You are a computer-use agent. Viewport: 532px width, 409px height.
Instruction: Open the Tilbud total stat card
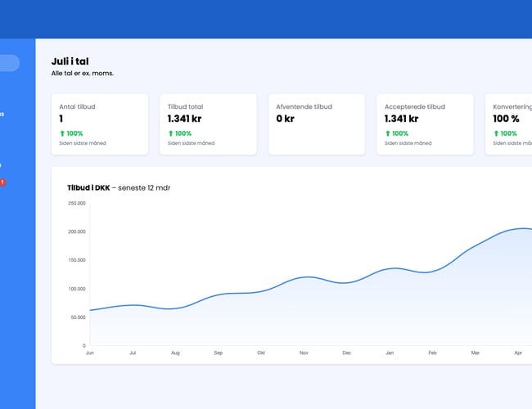tap(208, 124)
